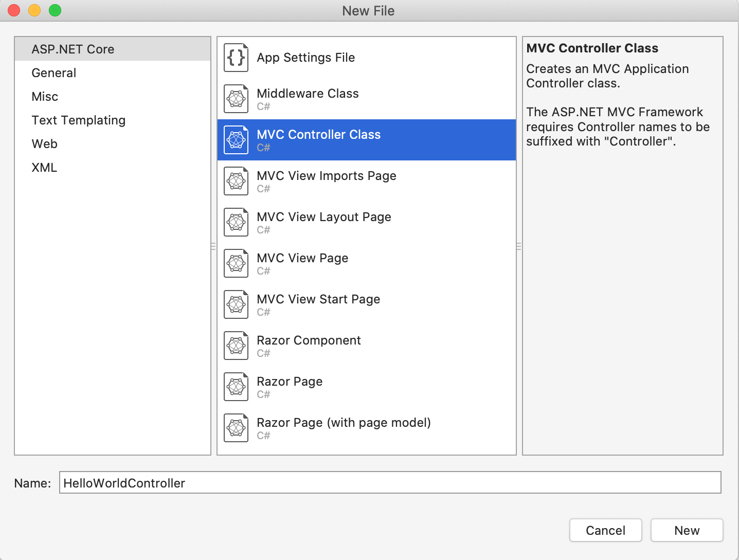Screen dimensions: 739x560
Task: Click inside the Name input field
Action: (x=309, y=483)
